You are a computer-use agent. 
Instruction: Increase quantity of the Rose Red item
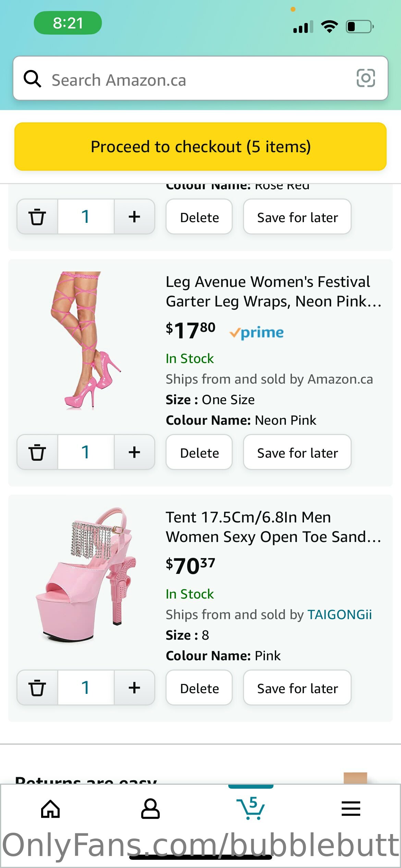point(134,217)
